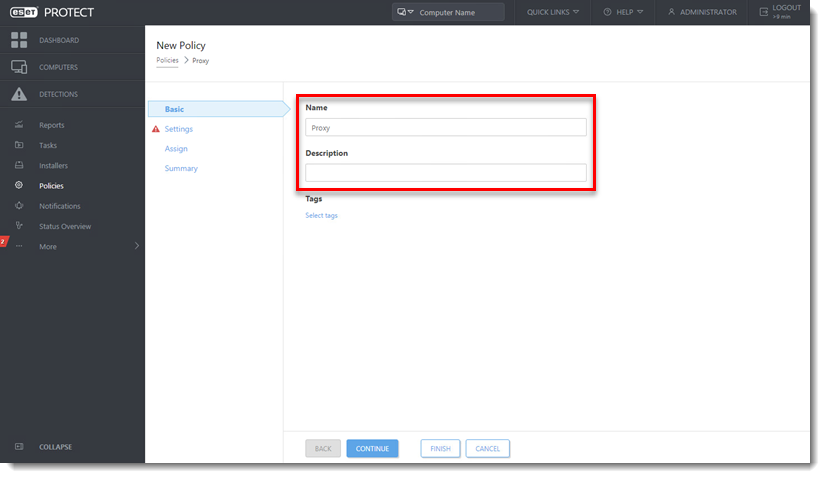Expand the Quick Links menu
825x478 pixels.
(x=553, y=12)
